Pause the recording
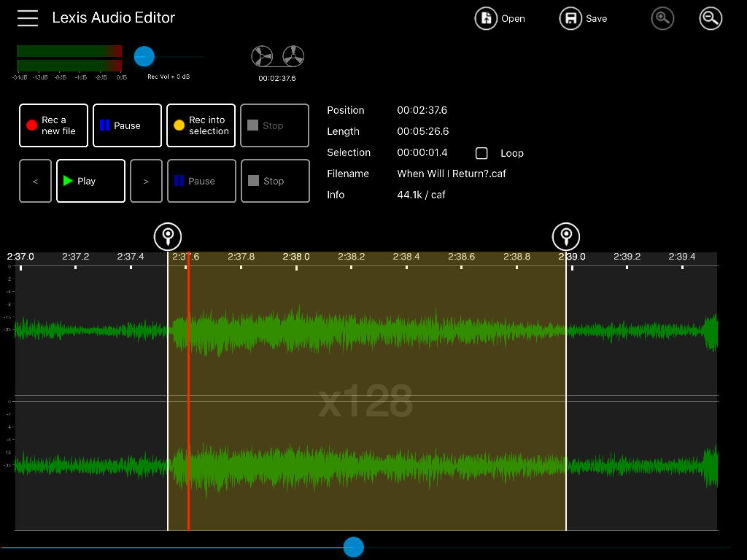 coord(127,125)
